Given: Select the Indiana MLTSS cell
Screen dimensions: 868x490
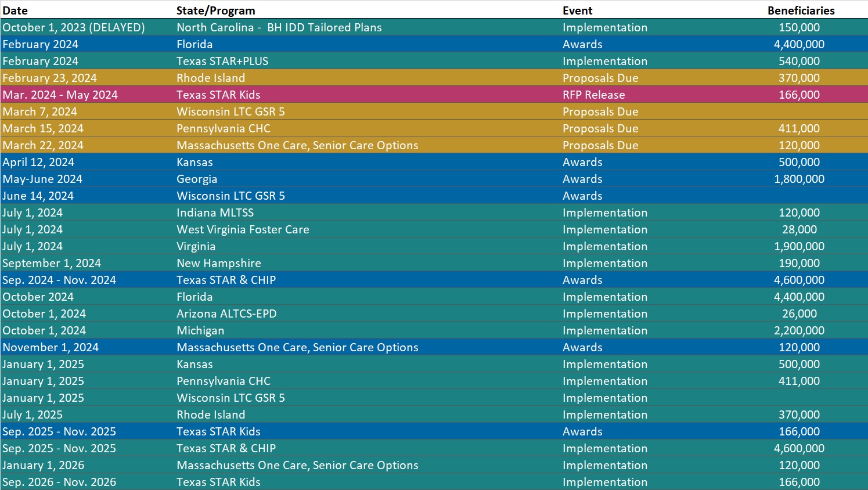Looking at the screenshot, I should [215, 212].
